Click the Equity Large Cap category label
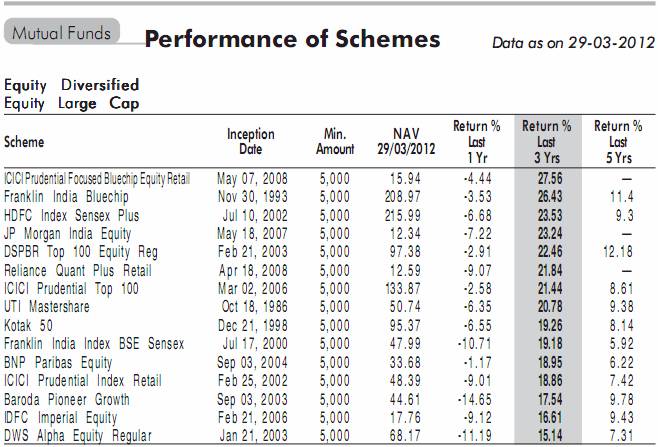 [72, 103]
